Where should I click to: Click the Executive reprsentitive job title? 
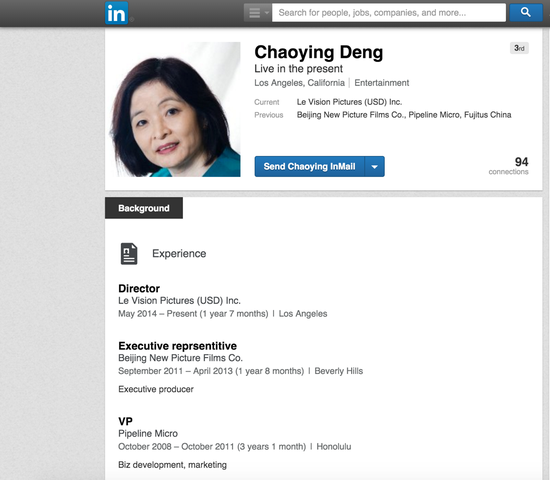pos(177,346)
